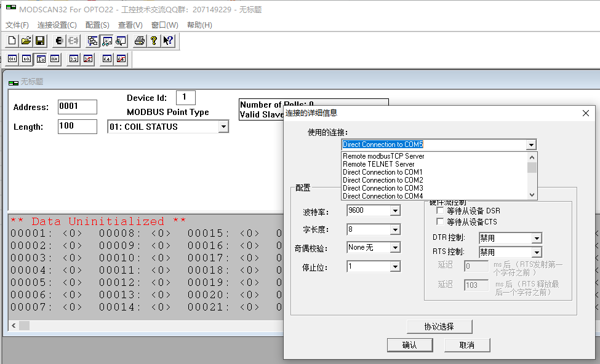Click data entry 00001: <0>
Viewport: 600px width, 364px height.
[x=46, y=233]
